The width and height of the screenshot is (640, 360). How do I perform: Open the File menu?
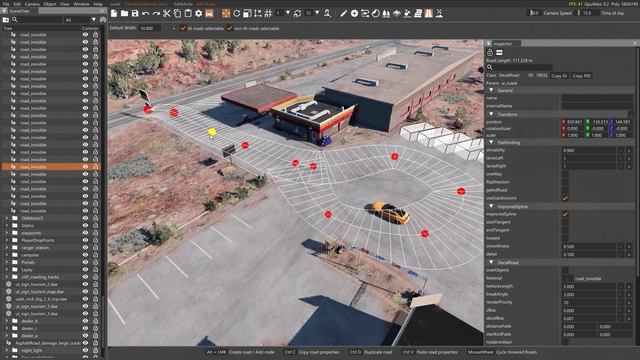(6, 4)
